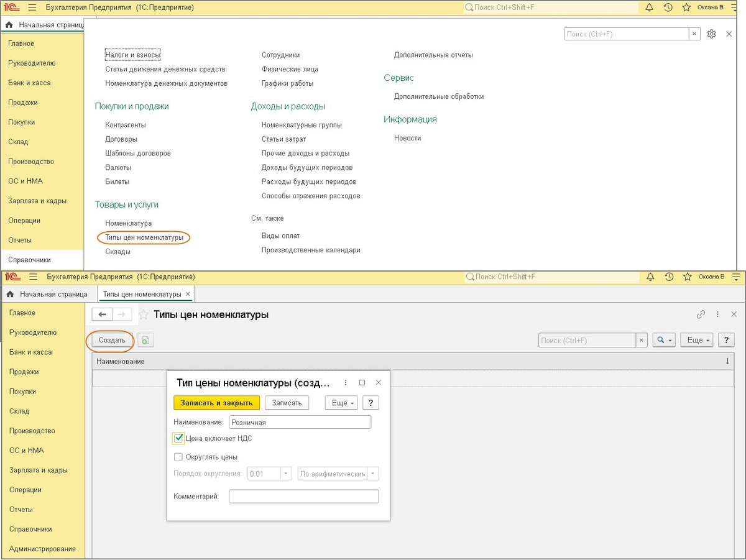Open the history clock icon in the Справочники menu window
Viewport: 746px width, 560px height.
click(x=668, y=7)
